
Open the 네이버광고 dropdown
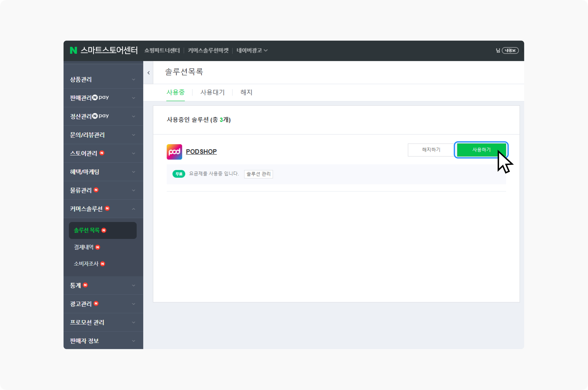pyautogui.click(x=252, y=51)
